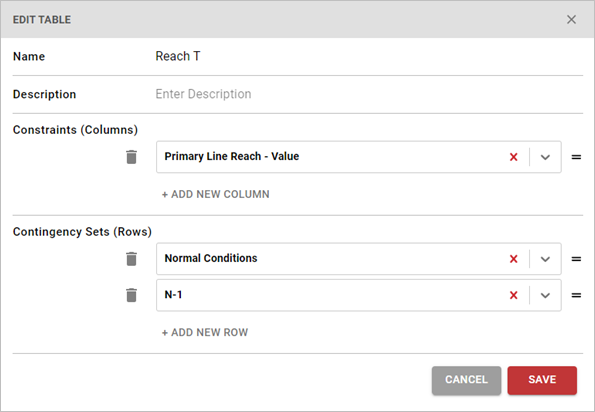Save the table changes
Viewport: 595px width, 412px height.
pyautogui.click(x=542, y=380)
